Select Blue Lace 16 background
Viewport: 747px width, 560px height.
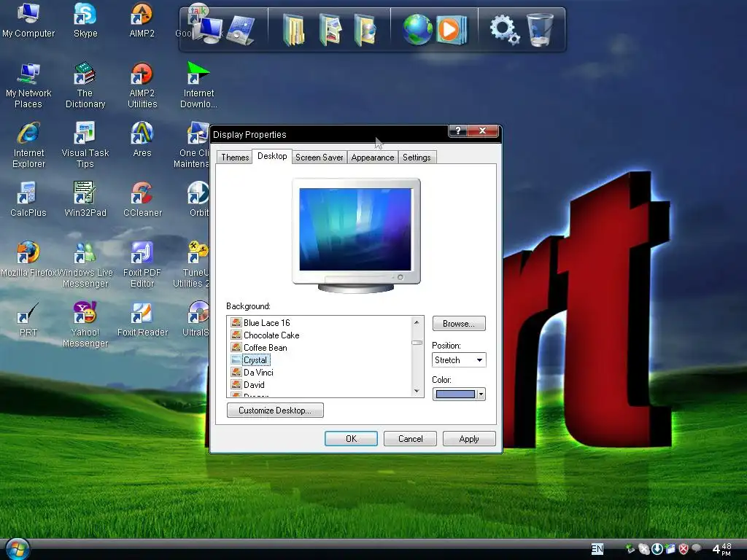[x=266, y=322]
